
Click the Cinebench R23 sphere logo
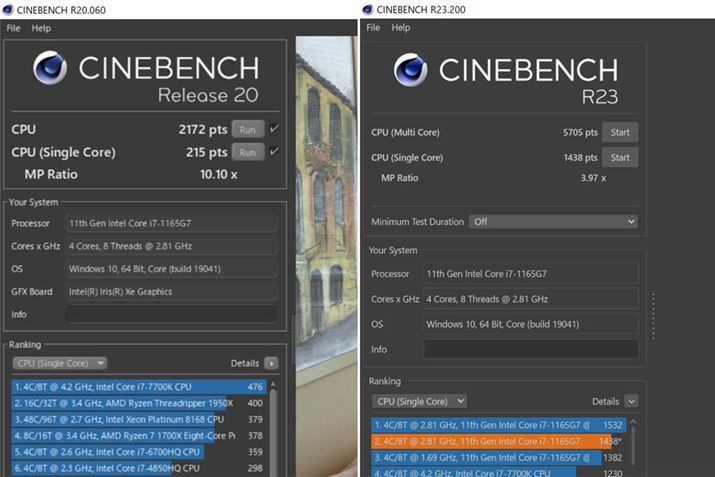coord(410,70)
